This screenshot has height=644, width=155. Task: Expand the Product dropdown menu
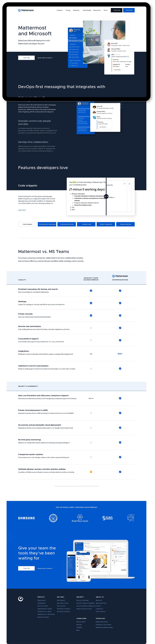click(60, 10)
